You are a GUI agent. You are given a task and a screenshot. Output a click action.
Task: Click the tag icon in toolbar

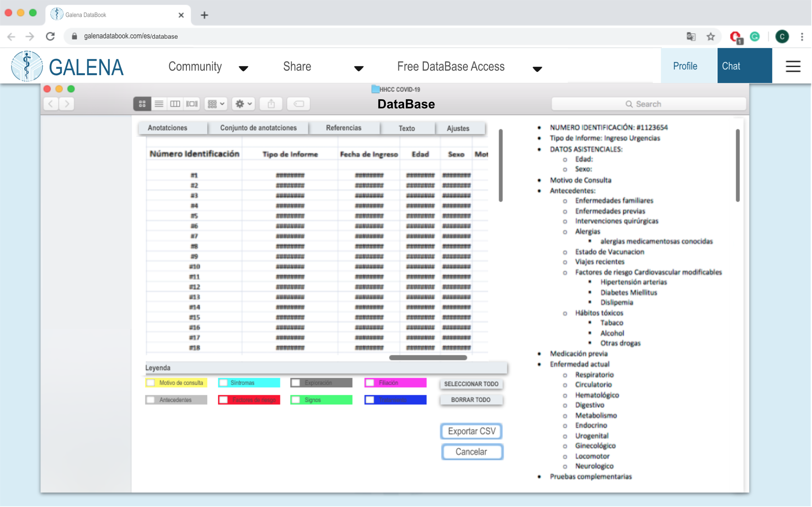pyautogui.click(x=298, y=104)
